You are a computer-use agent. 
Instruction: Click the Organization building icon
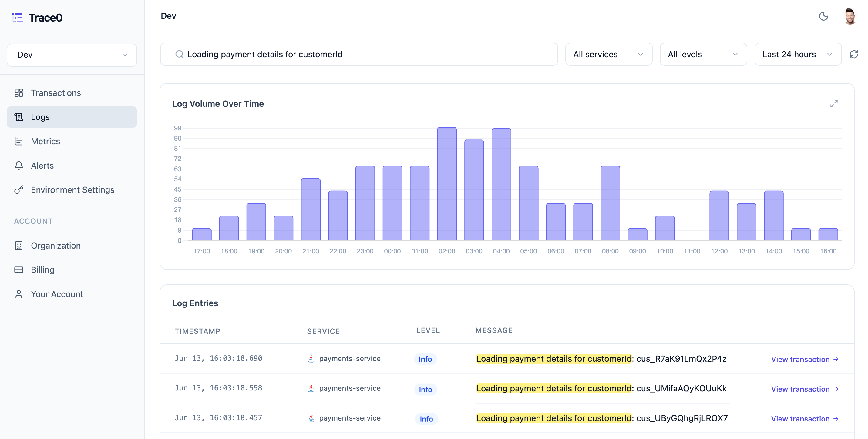click(19, 246)
